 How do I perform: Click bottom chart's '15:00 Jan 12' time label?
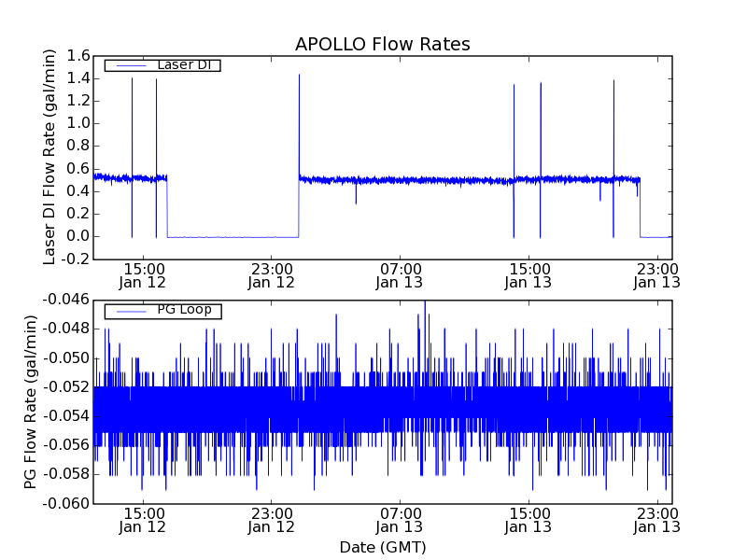coord(143,521)
